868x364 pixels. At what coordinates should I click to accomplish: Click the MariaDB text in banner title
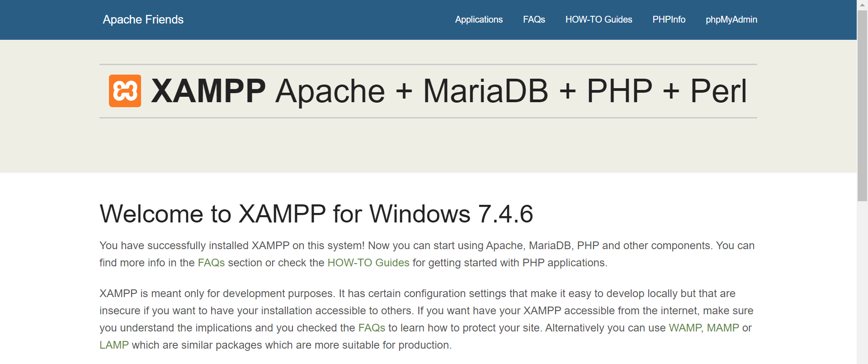(486, 91)
